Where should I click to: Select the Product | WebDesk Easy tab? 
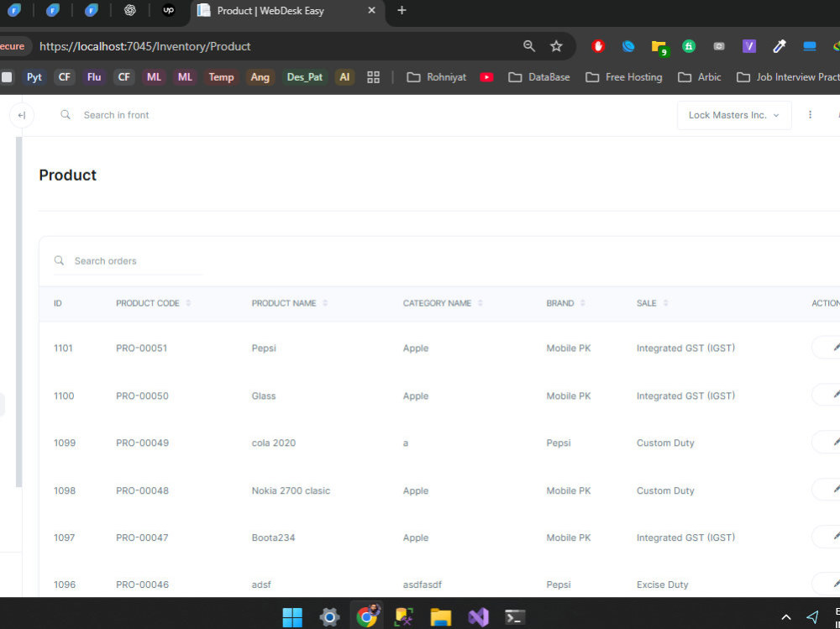[x=286, y=11]
